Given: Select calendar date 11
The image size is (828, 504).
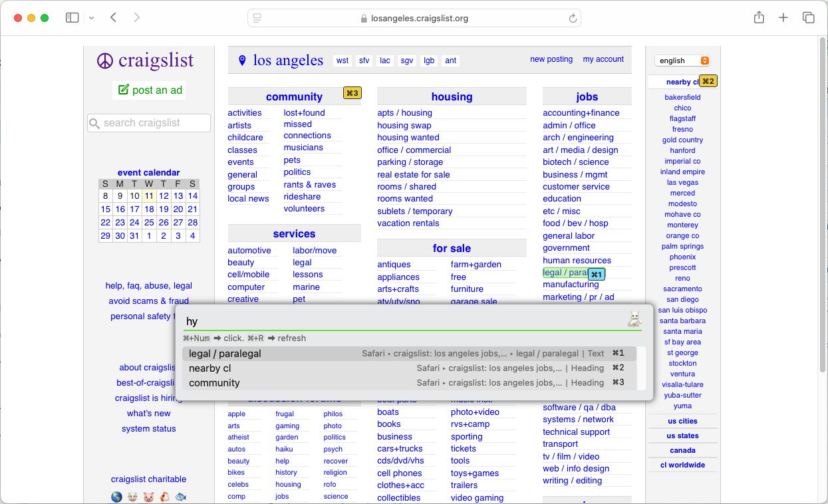Looking at the screenshot, I should [149, 196].
